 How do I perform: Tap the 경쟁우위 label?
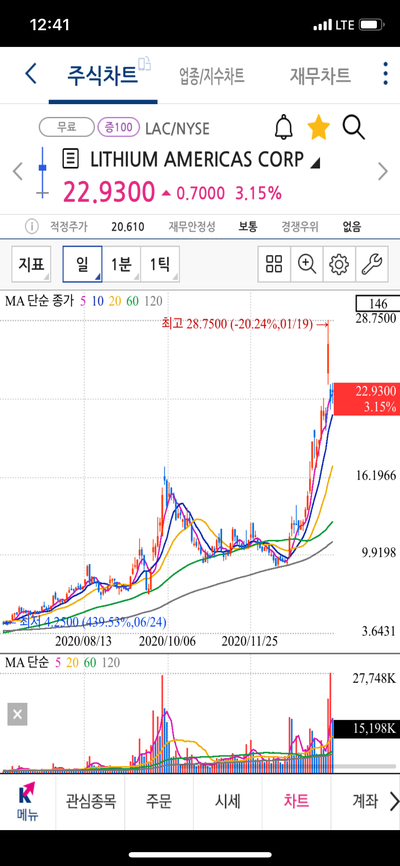(x=300, y=226)
